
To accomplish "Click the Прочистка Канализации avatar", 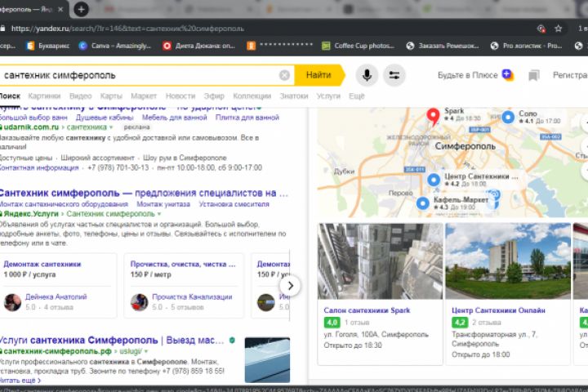I will pyautogui.click(x=139, y=302).
